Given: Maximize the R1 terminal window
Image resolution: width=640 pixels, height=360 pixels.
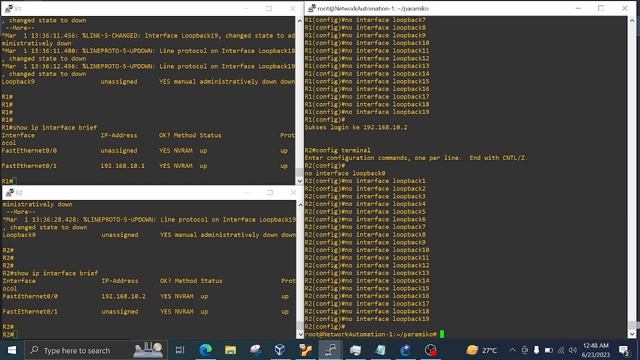Looking at the screenshot, I should 269,8.
